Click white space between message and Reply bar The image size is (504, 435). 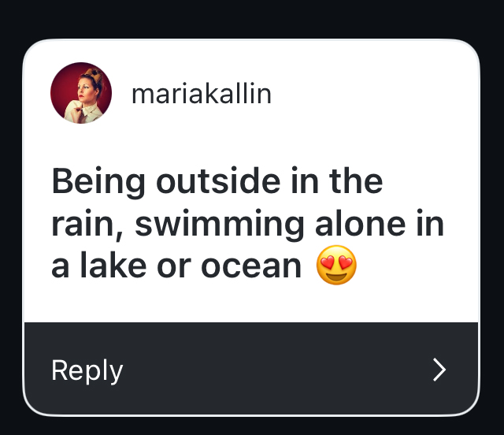click(250, 303)
